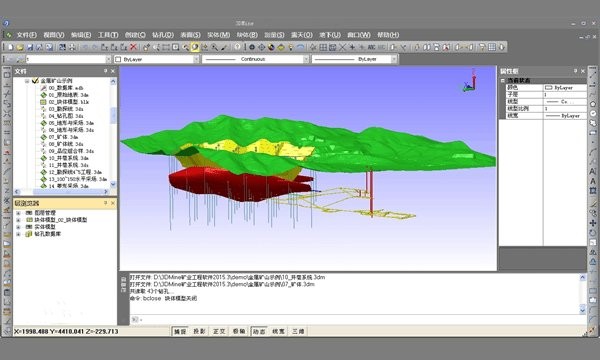This screenshot has width=600, height=360.
Task: Open the 窗口(W) menu
Action: [x=359, y=35]
